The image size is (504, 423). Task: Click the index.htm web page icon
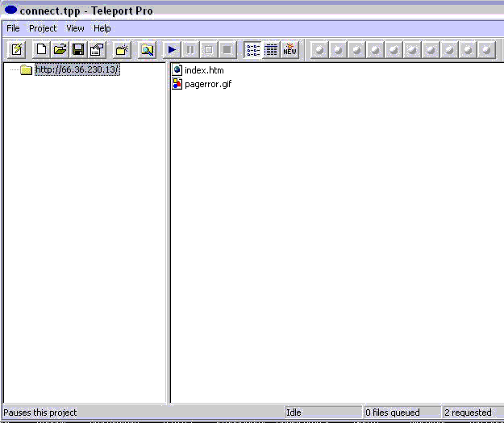coord(177,69)
